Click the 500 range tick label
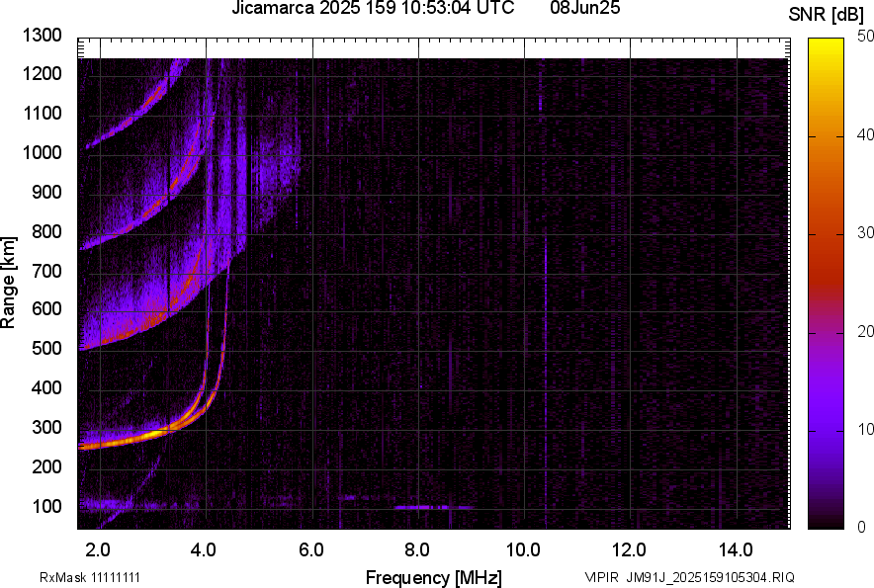Image resolution: width=874 pixels, height=588 pixels. (46, 348)
